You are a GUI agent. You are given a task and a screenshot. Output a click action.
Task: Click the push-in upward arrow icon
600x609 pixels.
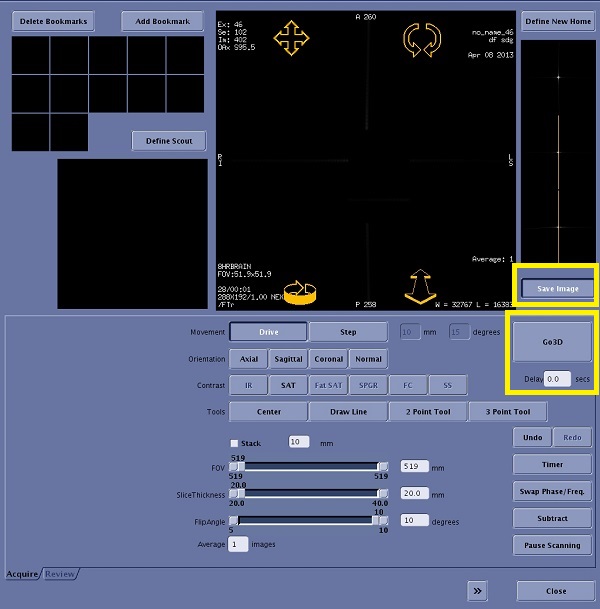423,286
